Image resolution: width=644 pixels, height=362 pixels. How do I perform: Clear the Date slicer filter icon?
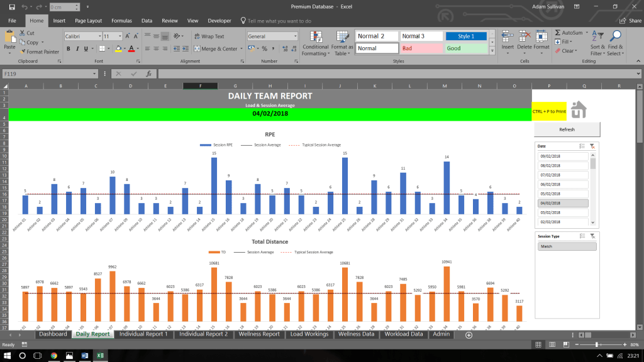pos(592,145)
